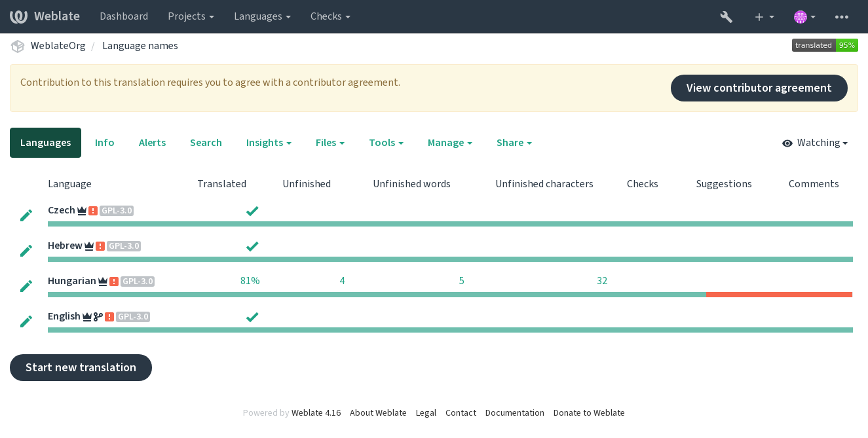Click the crown icon next to Hebrew

(x=89, y=246)
